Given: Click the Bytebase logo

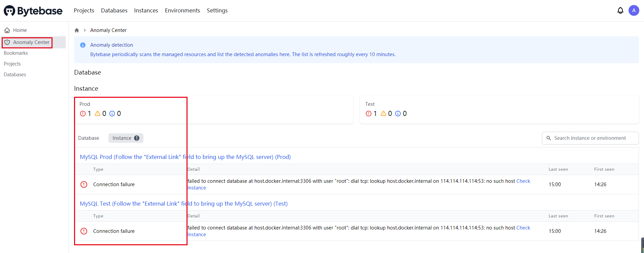Looking at the screenshot, I should (33, 11).
